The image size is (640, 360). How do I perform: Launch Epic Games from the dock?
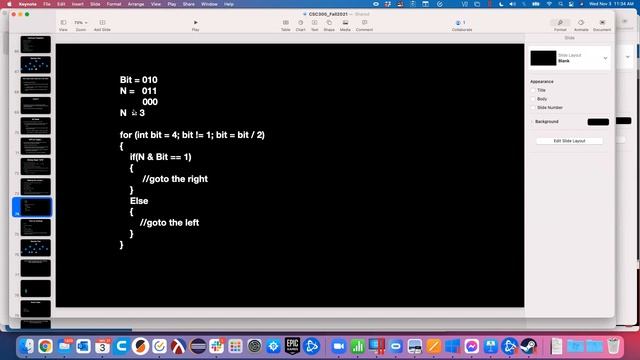pyautogui.click(x=292, y=346)
